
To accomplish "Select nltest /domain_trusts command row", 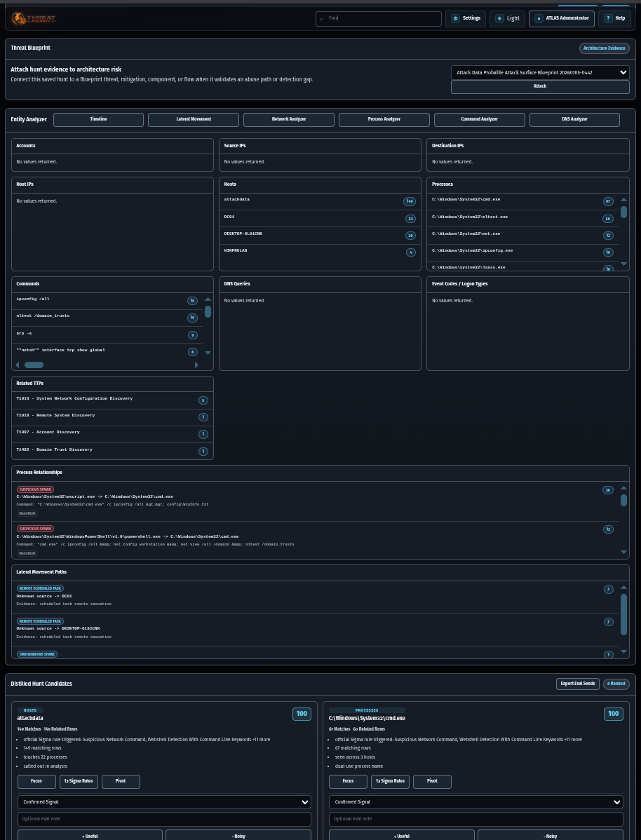I will click(x=107, y=318).
